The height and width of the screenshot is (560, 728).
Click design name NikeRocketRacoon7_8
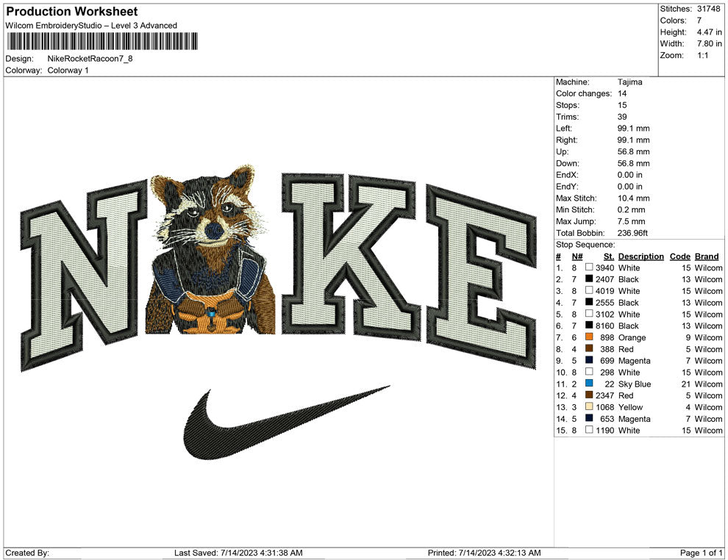90,59
